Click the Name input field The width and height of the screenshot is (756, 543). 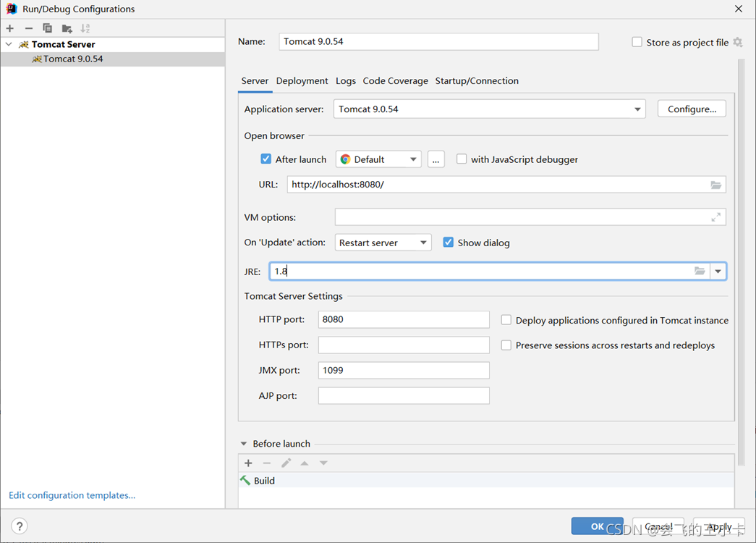click(438, 41)
